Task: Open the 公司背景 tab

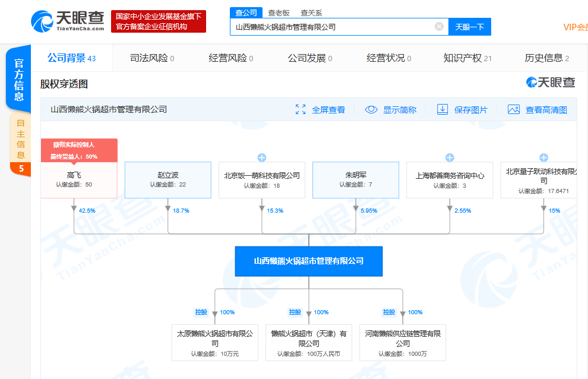Action: (x=71, y=58)
